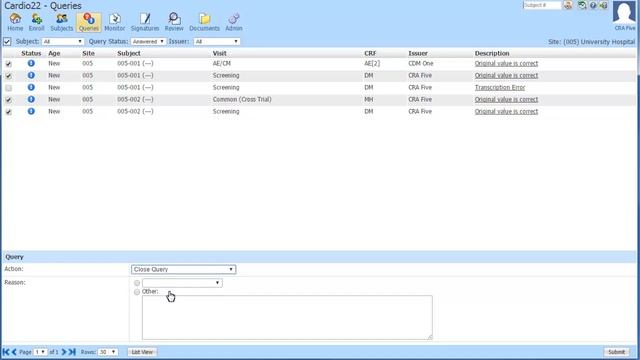
Task: Sort by the Site column header
Action: [x=88, y=53]
